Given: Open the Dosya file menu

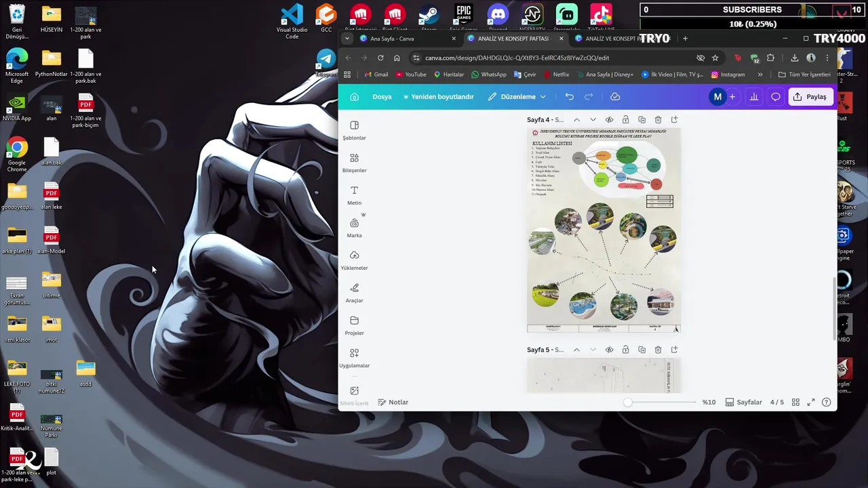Looking at the screenshot, I should (x=382, y=97).
